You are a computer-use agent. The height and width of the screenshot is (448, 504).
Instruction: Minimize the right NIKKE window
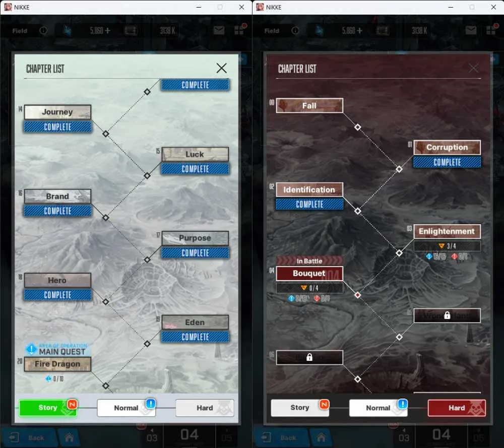tap(451, 7)
